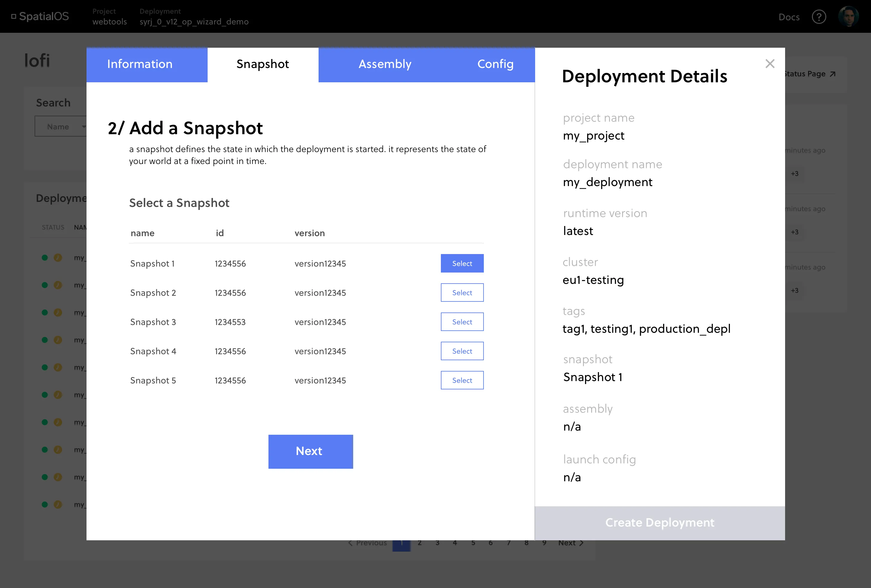Select Snapshot 3 from the list

coord(462,321)
